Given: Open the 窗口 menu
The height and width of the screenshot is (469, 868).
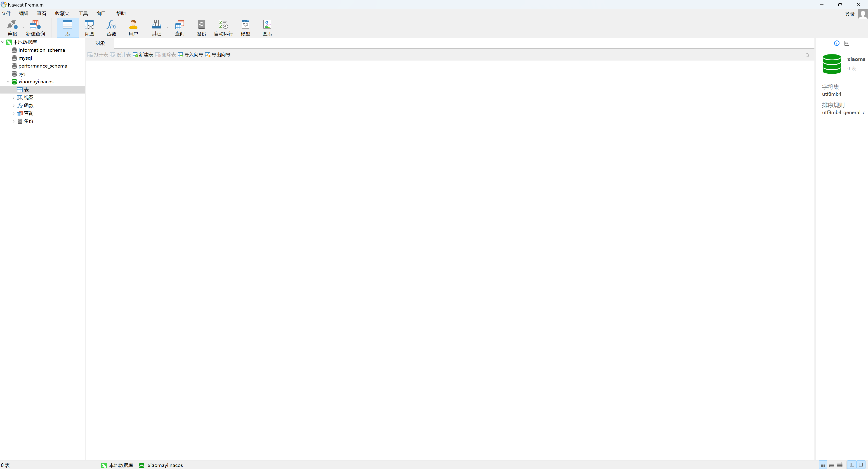Looking at the screenshot, I should (101, 14).
